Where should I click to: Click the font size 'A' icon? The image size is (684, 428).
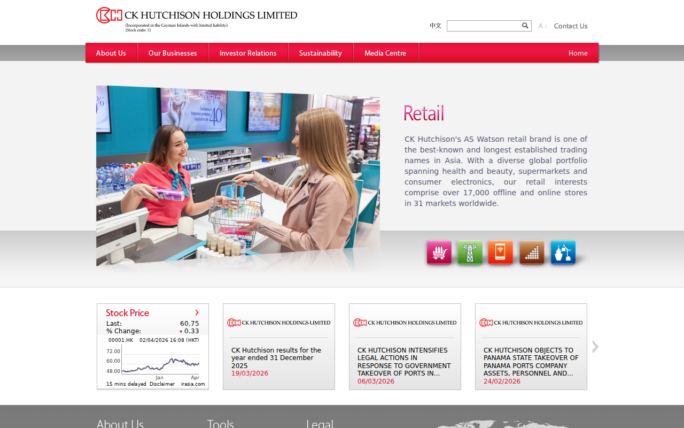pyautogui.click(x=541, y=26)
